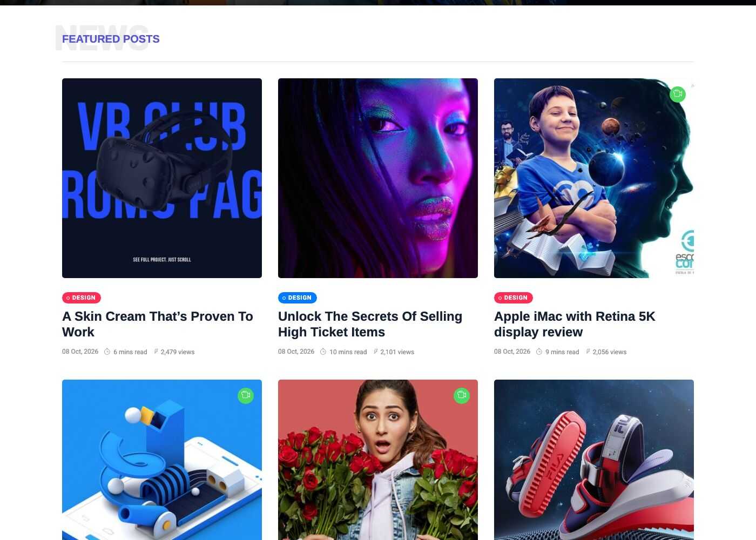The height and width of the screenshot is (540, 756).
Task: Click video badge on woman with roses post
Action: tap(462, 395)
